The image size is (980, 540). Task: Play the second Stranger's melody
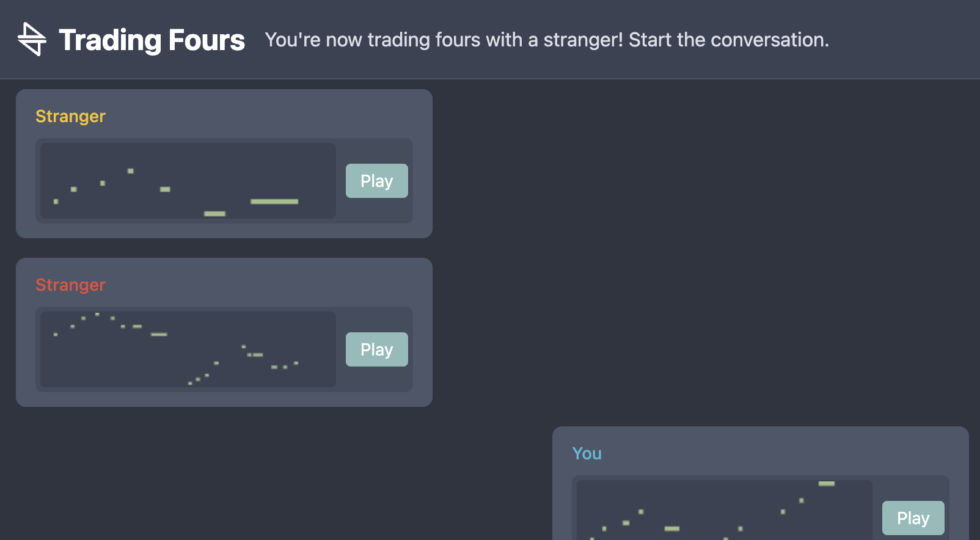376,349
